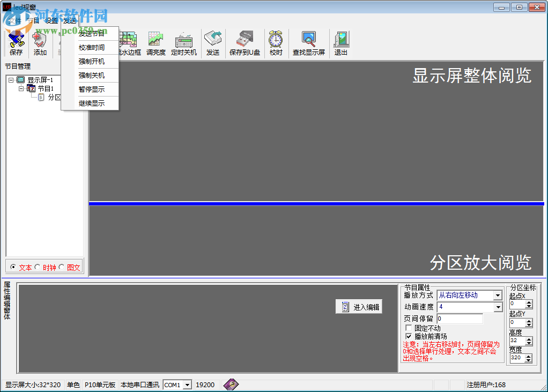Open the 定时关机 timed shutdown icon
The height and width of the screenshot is (392, 548).
tap(184, 43)
